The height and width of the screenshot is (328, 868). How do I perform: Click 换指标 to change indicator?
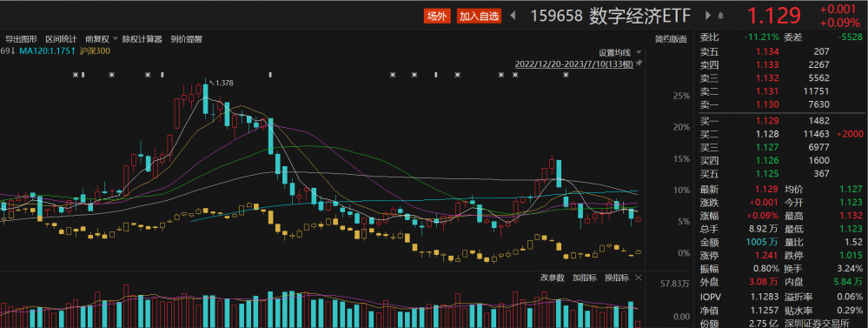coord(616,278)
